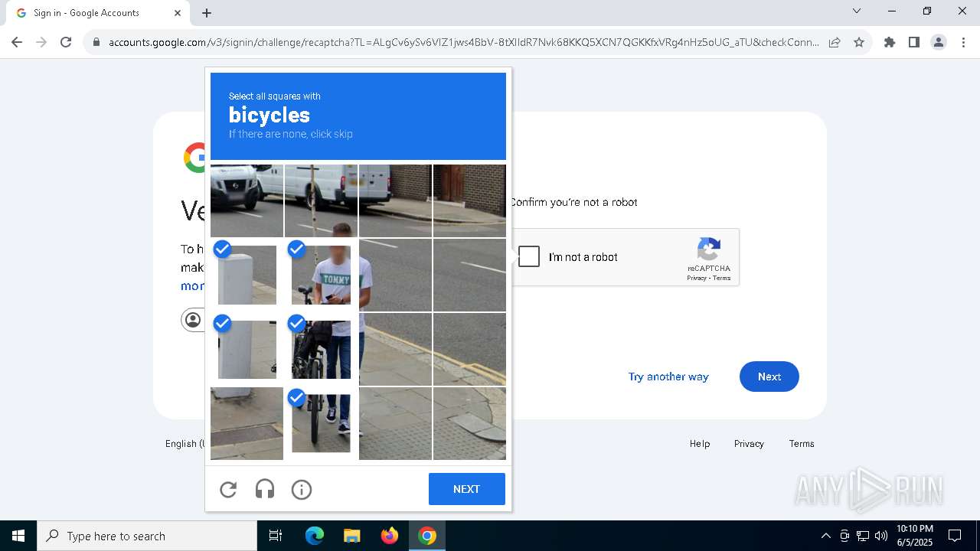Go back to the previous page
This screenshot has width=980, height=551.
(17, 42)
